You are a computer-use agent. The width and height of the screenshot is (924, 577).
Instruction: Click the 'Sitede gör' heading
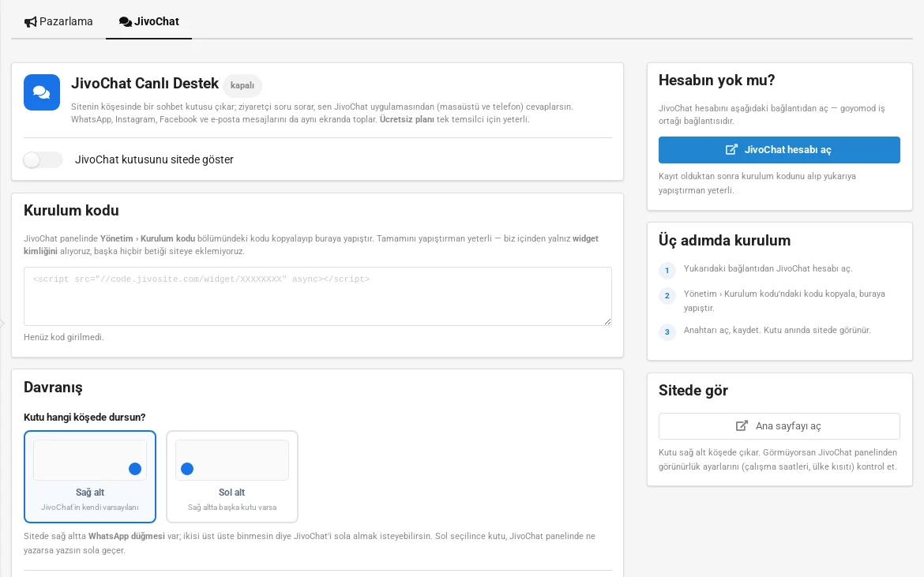click(693, 391)
